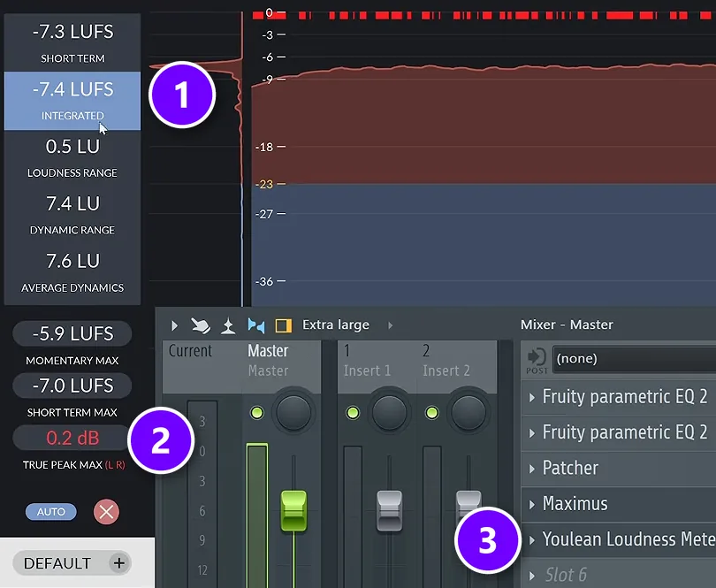
Task: Select the Loudness Range readout
Action: [72, 158]
